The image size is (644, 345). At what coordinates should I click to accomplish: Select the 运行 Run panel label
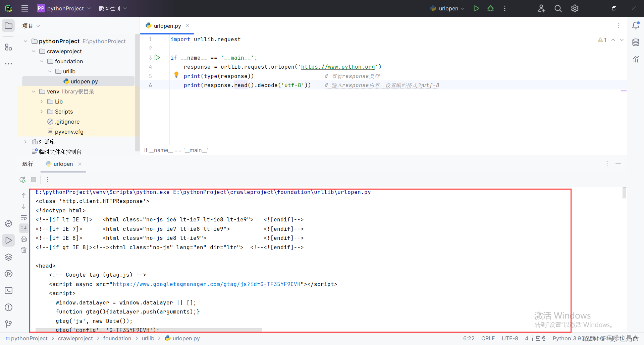pyautogui.click(x=28, y=164)
